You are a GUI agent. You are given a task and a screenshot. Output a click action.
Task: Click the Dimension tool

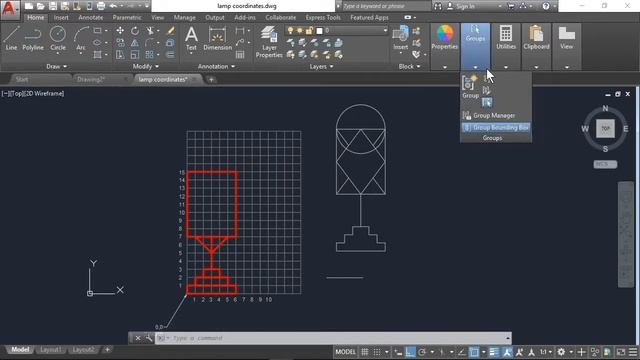tap(217, 38)
